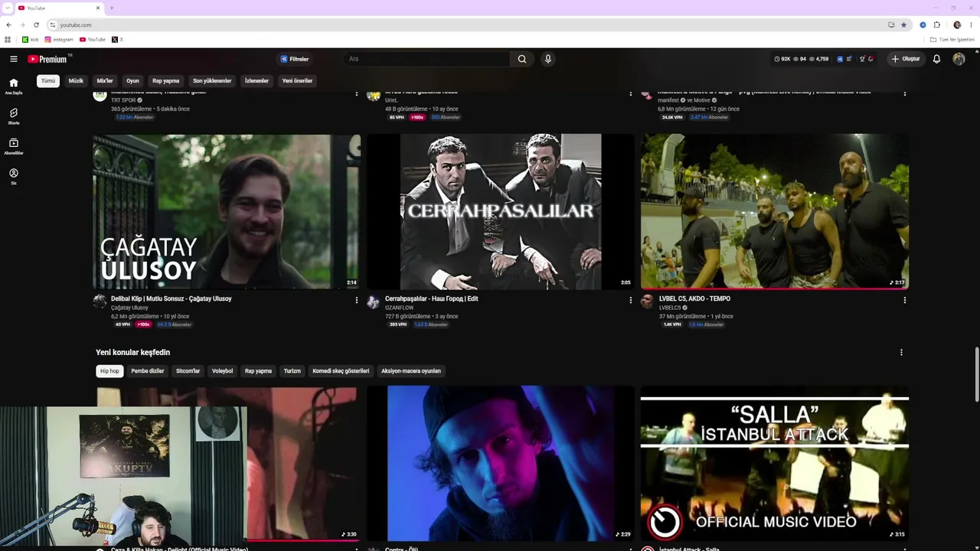The image size is (980, 551).
Task: Open a new browser tab
Action: point(112,8)
